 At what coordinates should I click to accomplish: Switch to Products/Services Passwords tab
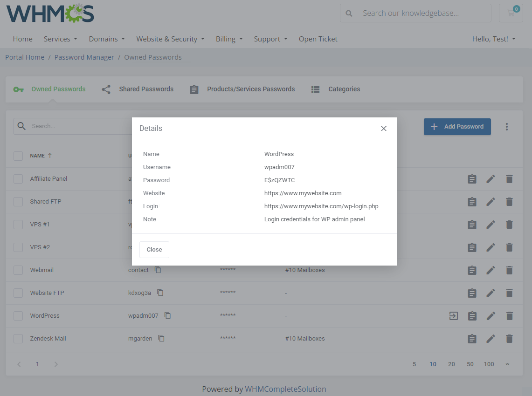tap(242, 89)
